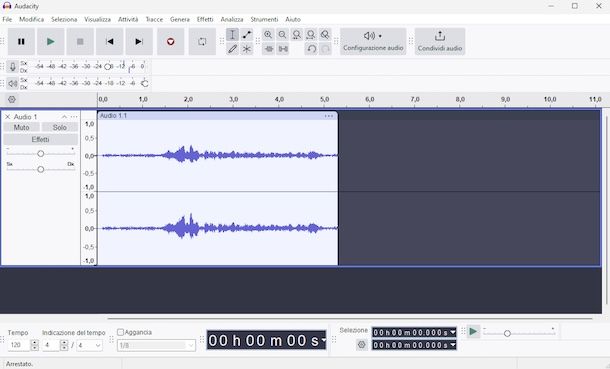Collapse the Audio 1 track
The image size is (610, 369).
tap(64, 117)
